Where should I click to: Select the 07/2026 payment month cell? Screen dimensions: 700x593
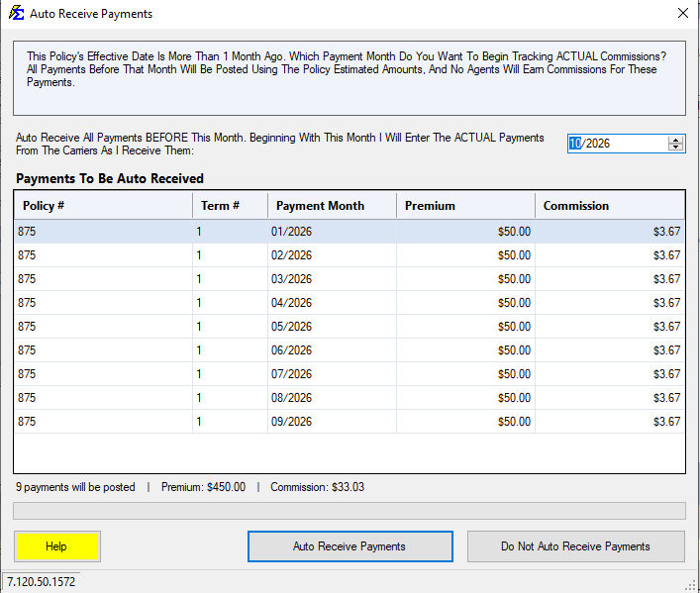pyautogui.click(x=332, y=374)
